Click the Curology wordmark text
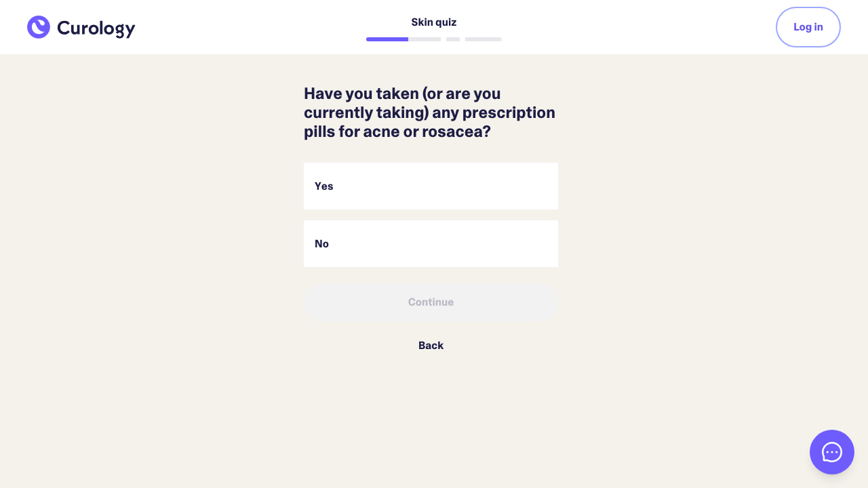868x488 pixels. coord(96,28)
